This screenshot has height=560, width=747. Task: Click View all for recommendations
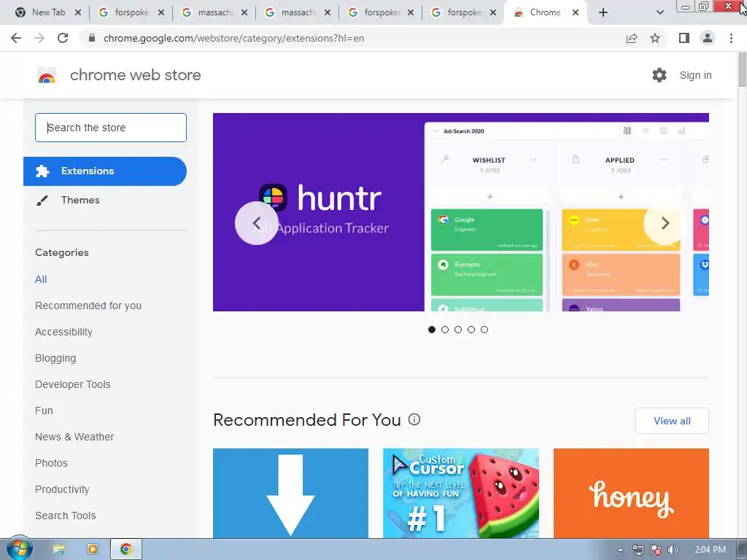(672, 421)
